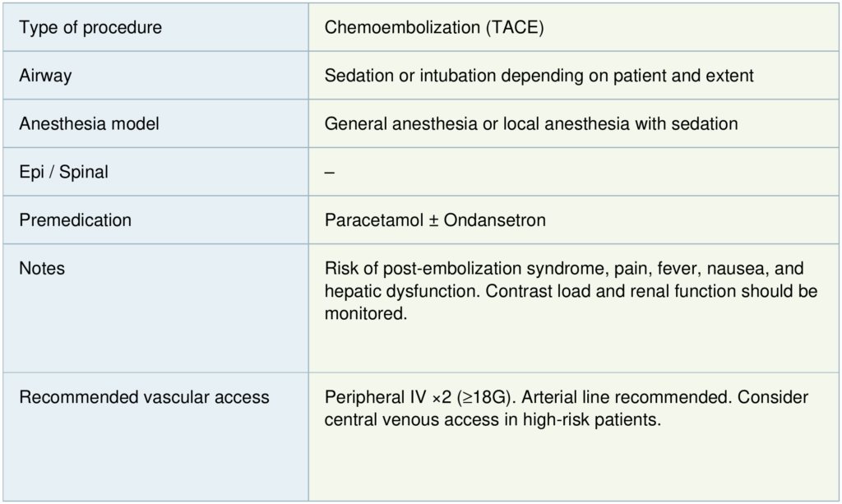Click the word 'Paracetamol'
Screen dimensions: 842x504
pyautogui.click(x=371, y=220)
